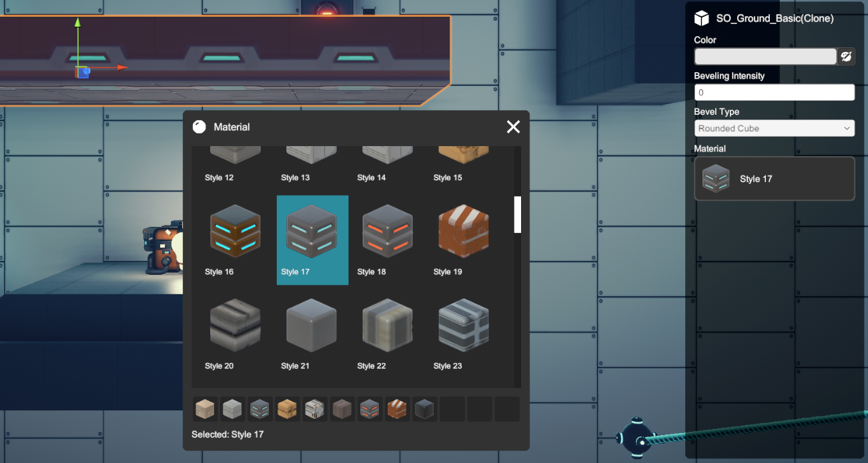Open the Color swatch field
Image resolution: width=868 pixels, height=463 pixels.
click(x=765, y=56)
